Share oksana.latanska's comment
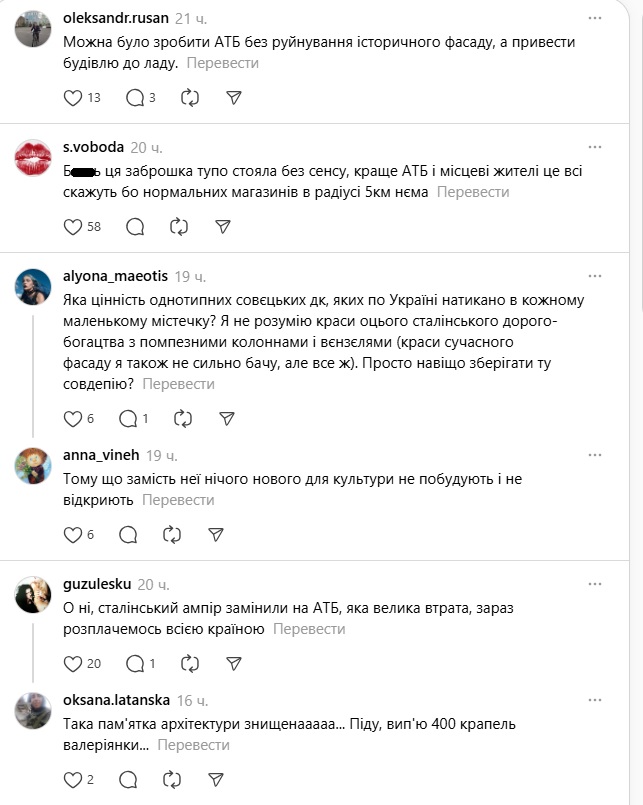This screenshot has width=643, height=805. (x=216, y=779)
